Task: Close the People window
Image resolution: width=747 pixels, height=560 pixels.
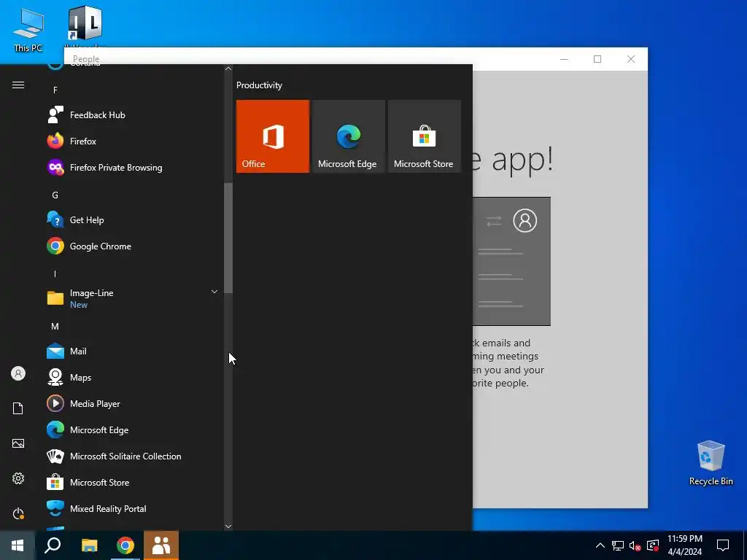Action: pyautogui.click(x=631, y=59)
